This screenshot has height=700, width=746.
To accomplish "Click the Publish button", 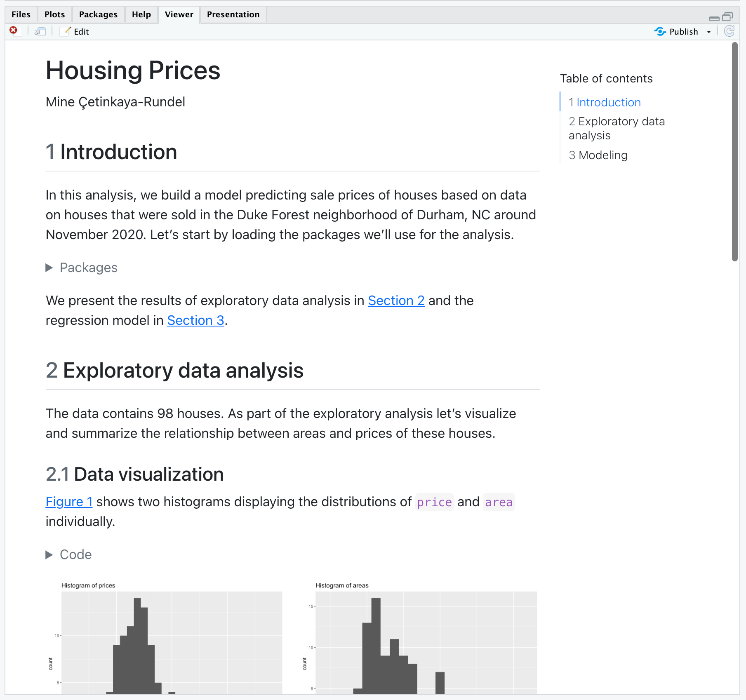I will coord(683,31).
